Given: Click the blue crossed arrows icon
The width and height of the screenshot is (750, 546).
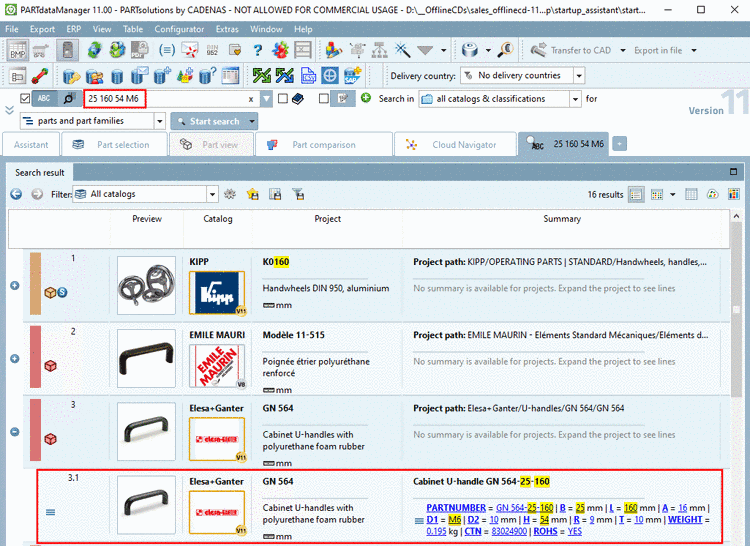Looking at the screenshot, I should 285,76.
